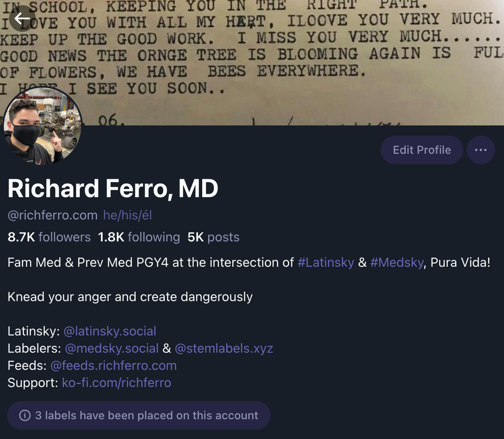504x439 pixels.
Task: Show the 3 labels placed on this account
Action: 146,415
